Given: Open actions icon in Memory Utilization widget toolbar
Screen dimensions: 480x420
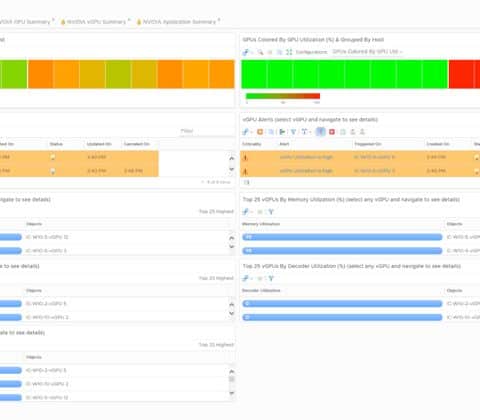Looking at the screenshot, I should [246, 212].
